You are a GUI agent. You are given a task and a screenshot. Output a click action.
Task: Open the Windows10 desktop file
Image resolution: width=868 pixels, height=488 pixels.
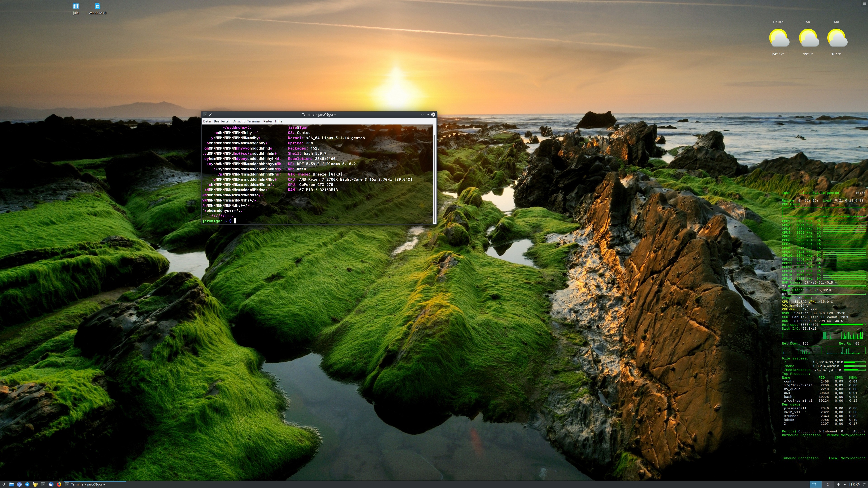[97, 6]
